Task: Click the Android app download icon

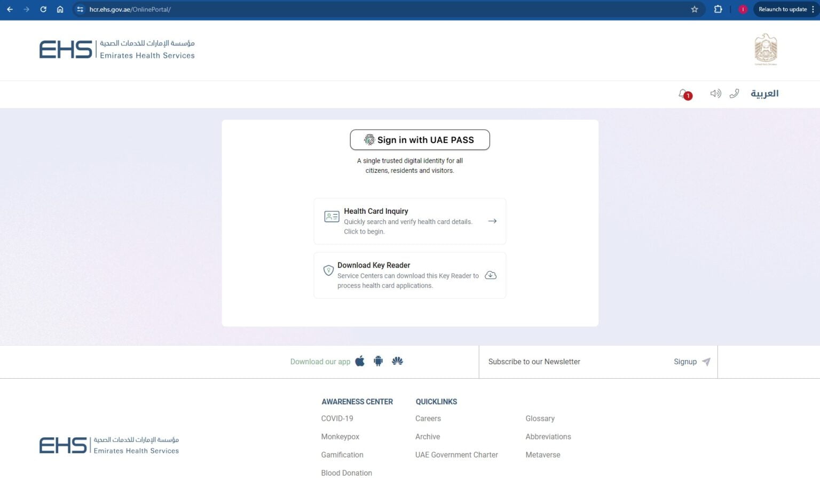Action: point(378,361)
